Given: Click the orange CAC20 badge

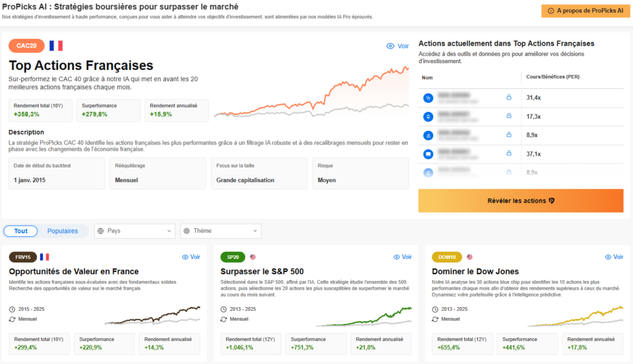Looking at the screenshot, I should click(x=27, y=46).
